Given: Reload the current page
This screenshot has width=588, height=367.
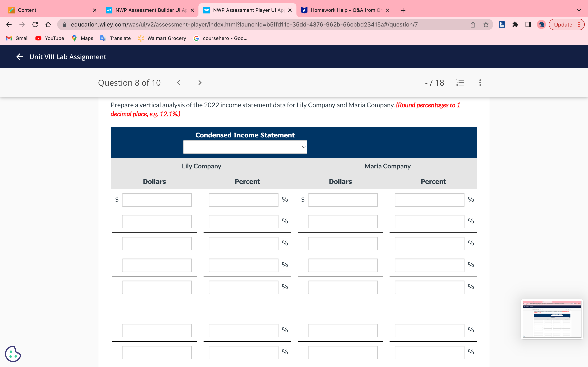Looking at the screenshot, I should [35, 24].
